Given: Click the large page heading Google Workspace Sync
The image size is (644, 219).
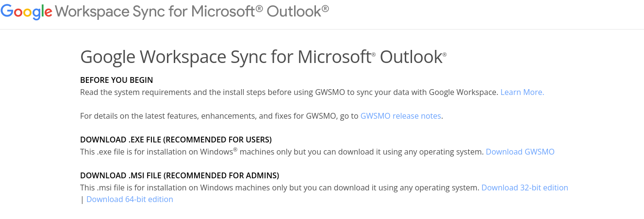Looking at the screenshot, I should pos(263,57).
